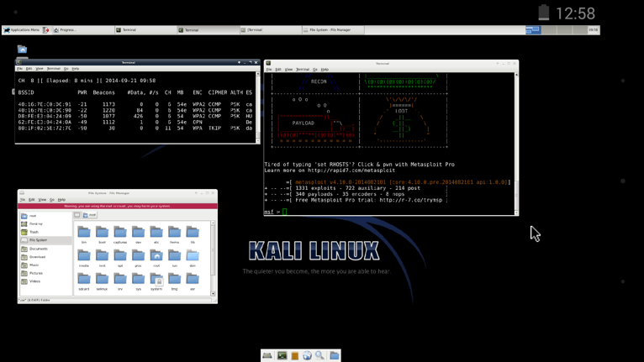Open the Help menu in the airodump Terminal window
Screen dimensions: 644x362
pyautogui.click(x=75, y=69)
